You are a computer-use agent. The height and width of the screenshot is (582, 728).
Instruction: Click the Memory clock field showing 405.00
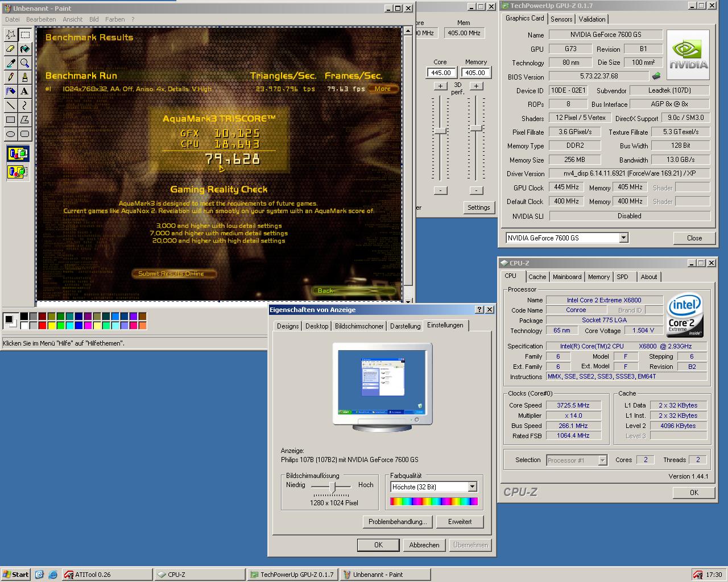tap(475, 73)
